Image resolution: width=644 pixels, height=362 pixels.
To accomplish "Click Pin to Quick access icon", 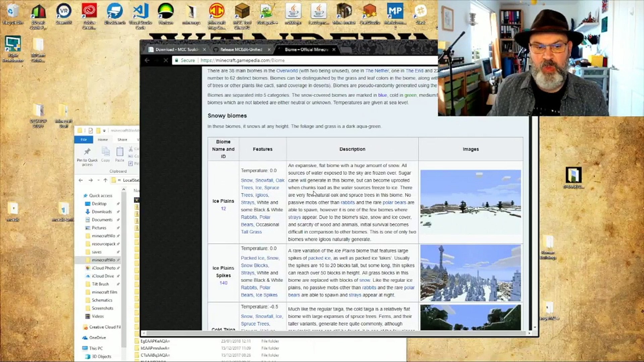I will 87,152.
